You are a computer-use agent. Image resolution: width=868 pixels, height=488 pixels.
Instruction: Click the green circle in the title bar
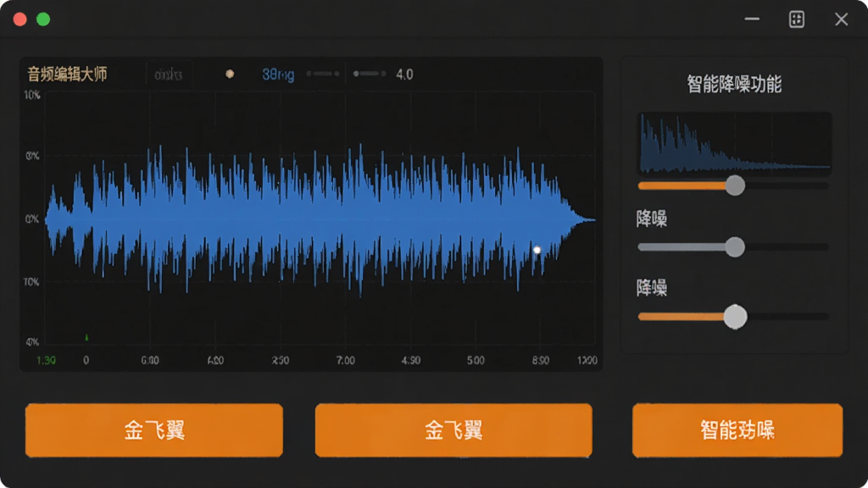[43, 19]
